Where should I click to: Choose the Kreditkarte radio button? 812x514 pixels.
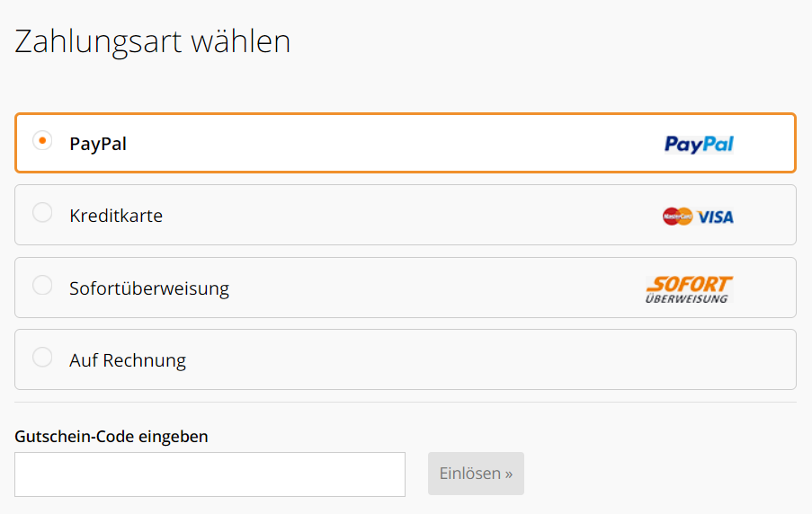tap(42, 212)
